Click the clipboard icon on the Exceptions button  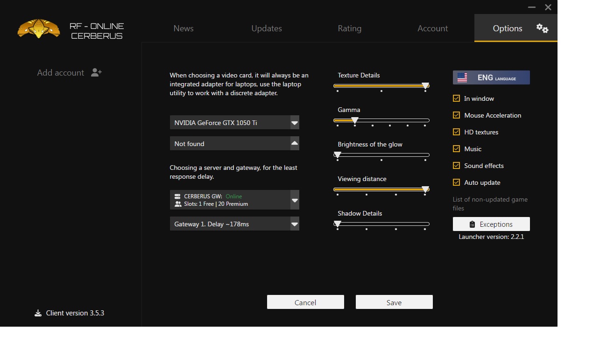coord(472,224)
